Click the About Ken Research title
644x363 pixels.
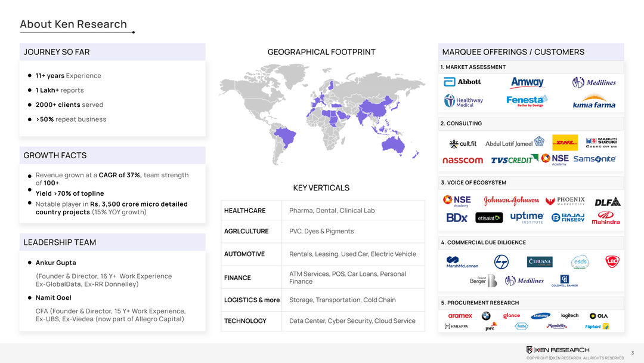pos(73,24)
